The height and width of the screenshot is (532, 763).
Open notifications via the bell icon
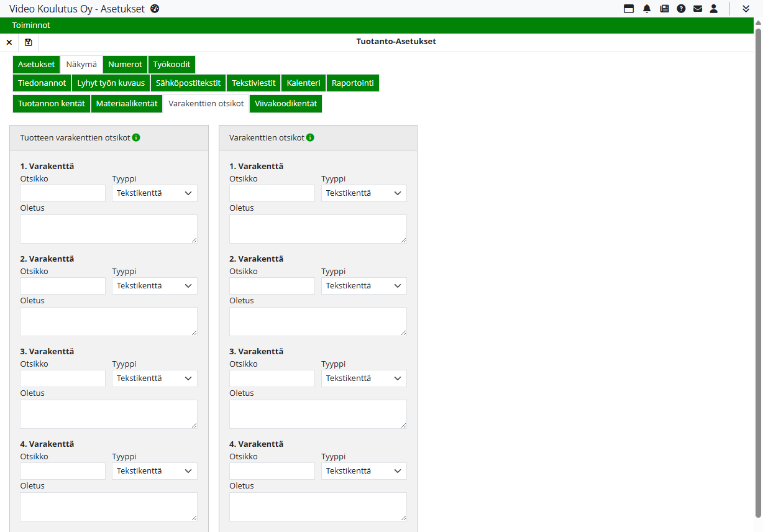pos(647,9)
